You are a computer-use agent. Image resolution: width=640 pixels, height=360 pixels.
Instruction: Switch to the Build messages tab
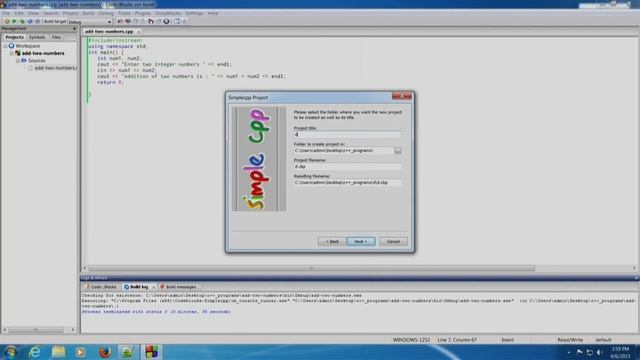pyautogui.click(x=178, y=287)
